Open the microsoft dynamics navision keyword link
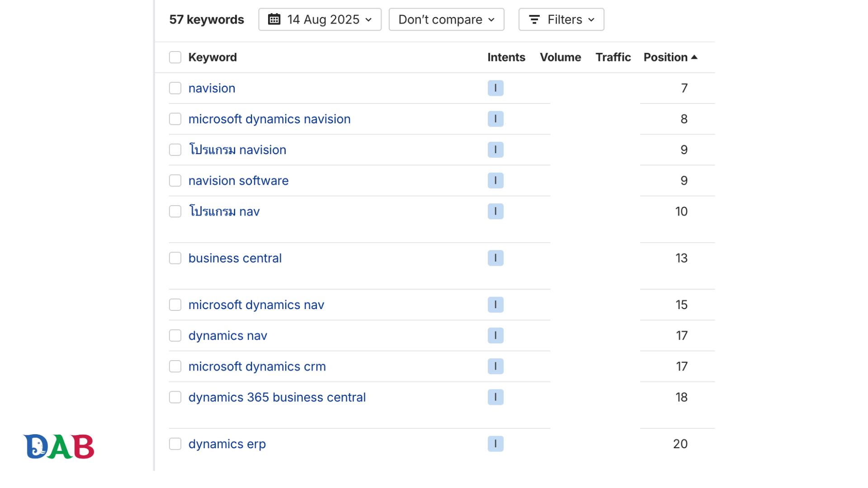868x488 pixels. tap(269, 119)
